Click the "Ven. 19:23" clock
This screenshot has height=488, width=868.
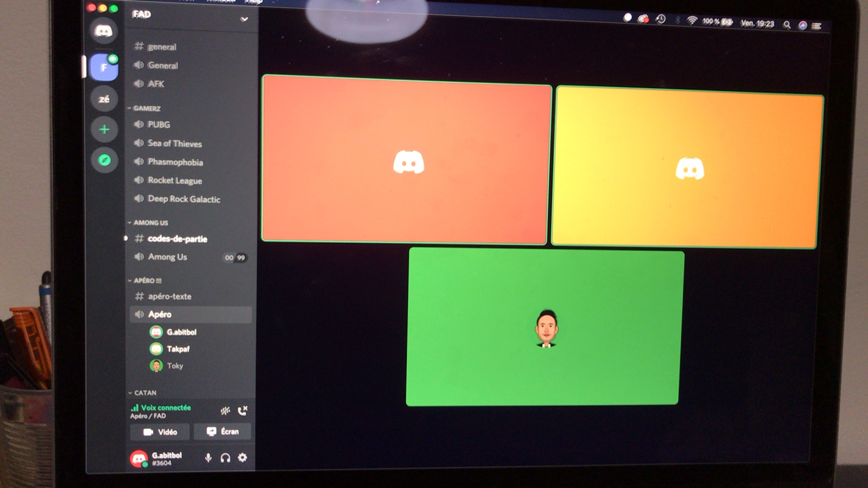point(757,23)
